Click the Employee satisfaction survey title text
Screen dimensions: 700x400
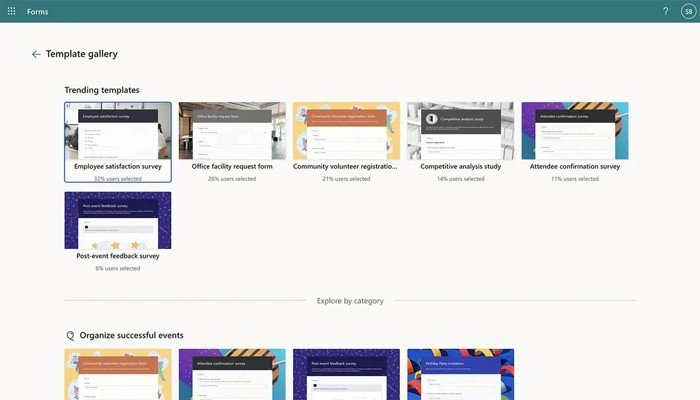(118, 167)
